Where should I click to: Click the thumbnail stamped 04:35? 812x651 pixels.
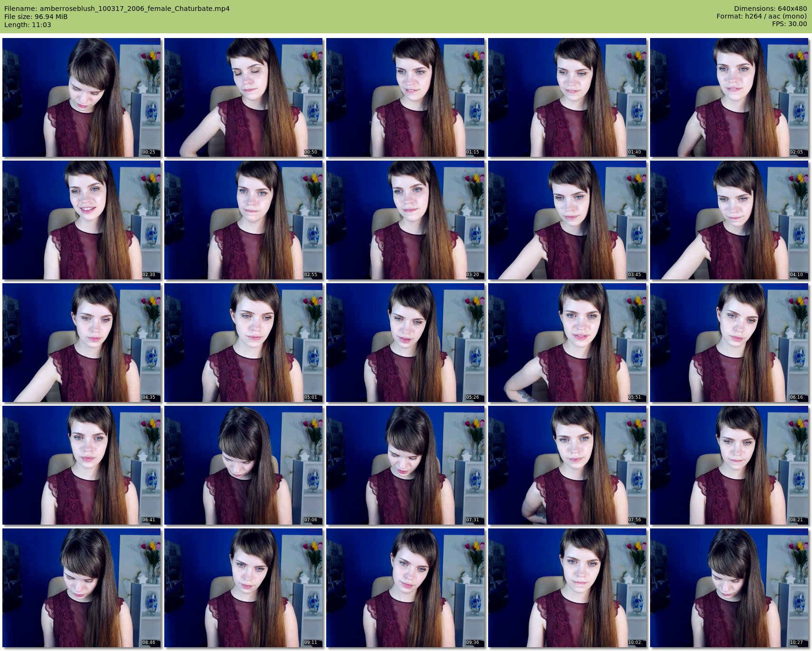click(82, 343)
